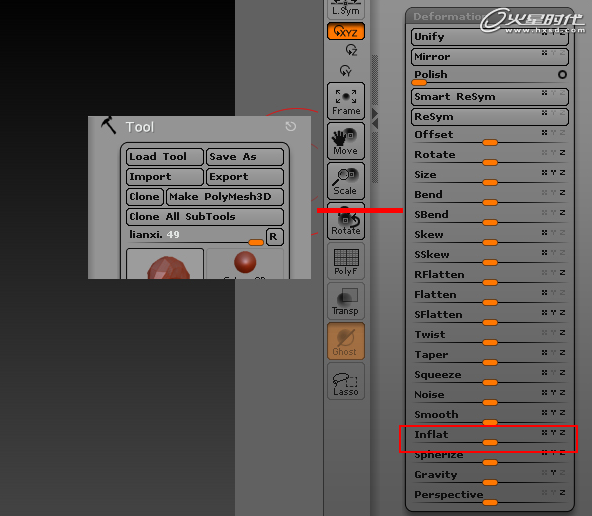Image resolution: width=592 pixels, height=516 pixels.
Task: Click the Squeeze slider handle
Action: [490, 383]
